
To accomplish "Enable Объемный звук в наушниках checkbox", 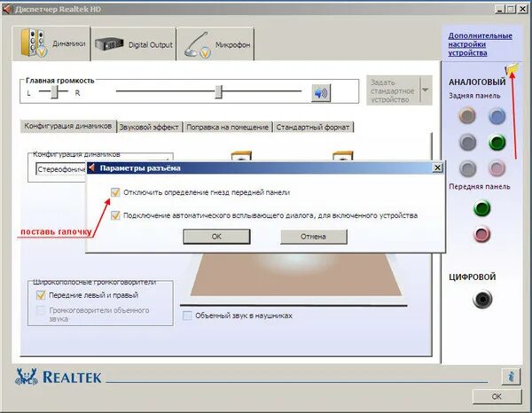I will pyautogui.click(x=187, y=316).
